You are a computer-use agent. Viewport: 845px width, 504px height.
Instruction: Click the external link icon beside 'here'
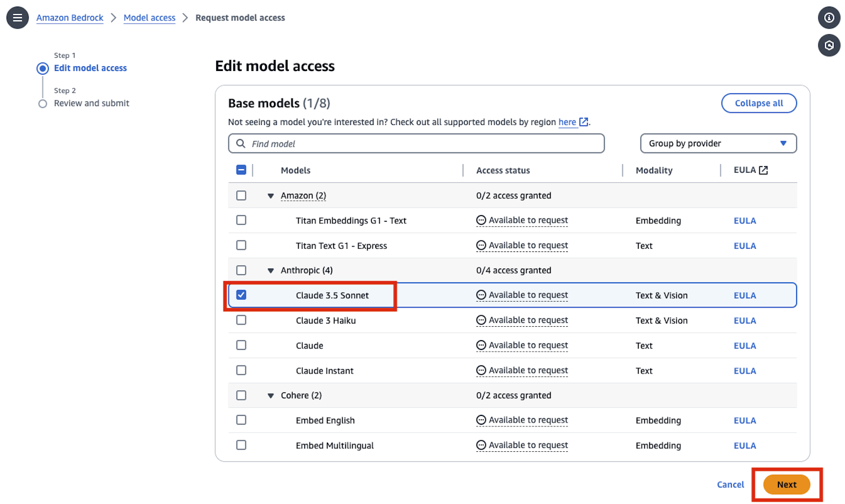coord(584,122)
